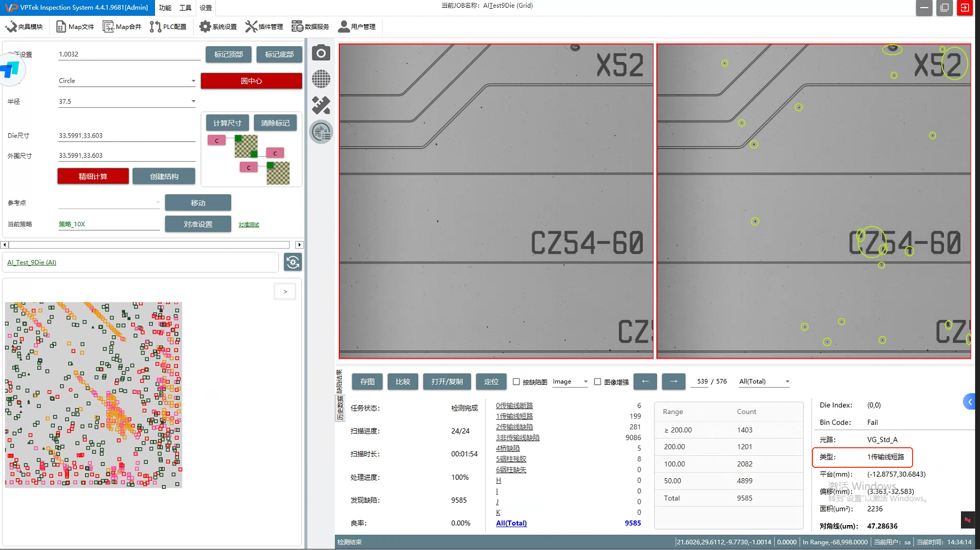980x550 pixels.
Task: Click the 定位 locate button
Action: coord(491,382)
